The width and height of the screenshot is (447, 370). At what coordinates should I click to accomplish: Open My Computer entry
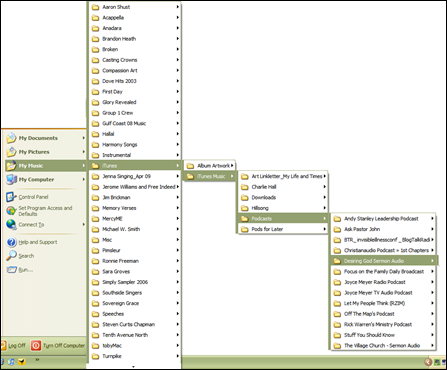coord(45,179)
